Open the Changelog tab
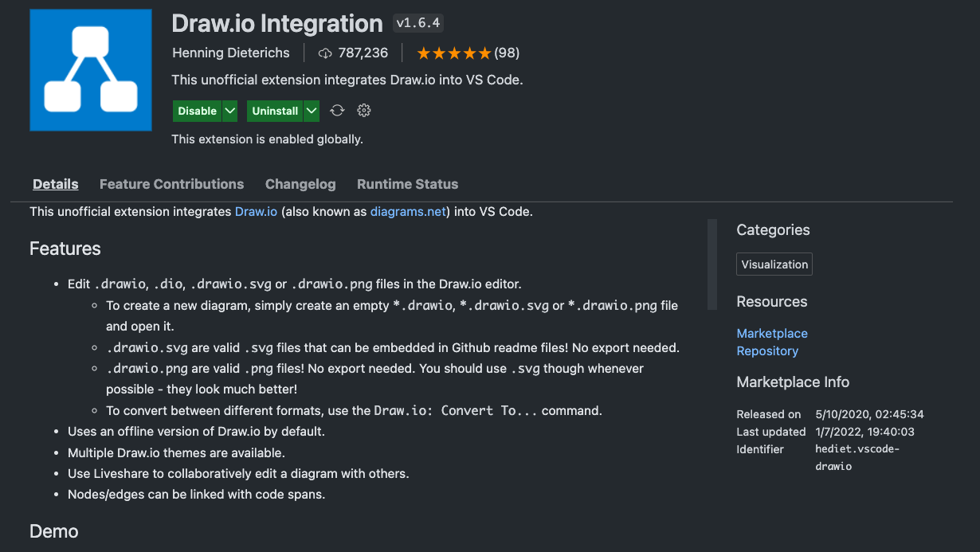 point(300,184)
